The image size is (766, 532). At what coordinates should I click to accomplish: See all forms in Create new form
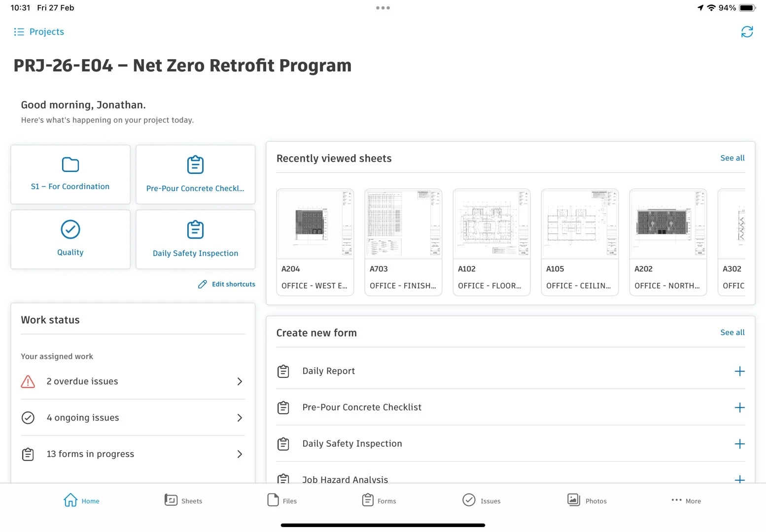732,332
